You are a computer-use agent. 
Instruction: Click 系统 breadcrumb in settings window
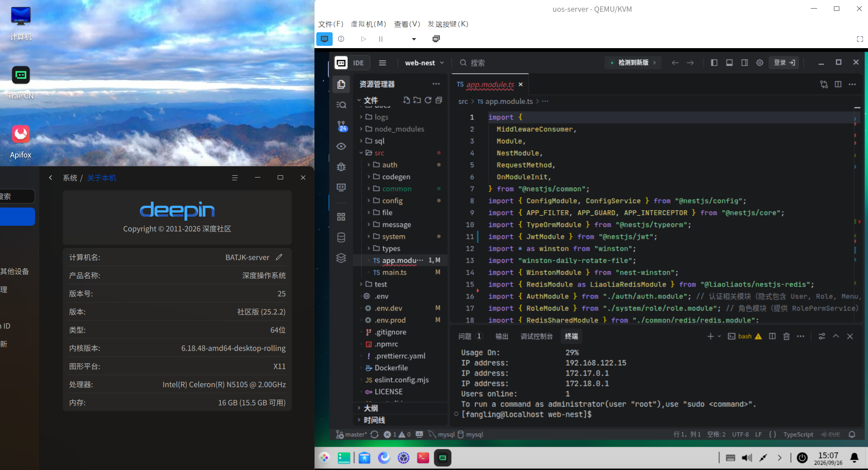click(x=70, y=178)
